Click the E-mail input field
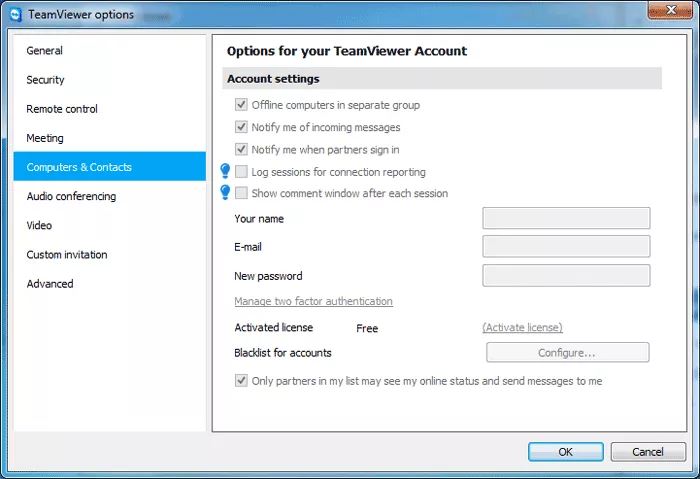The height and width of the screenshot is (479, 700). click(x=566, y=246)
